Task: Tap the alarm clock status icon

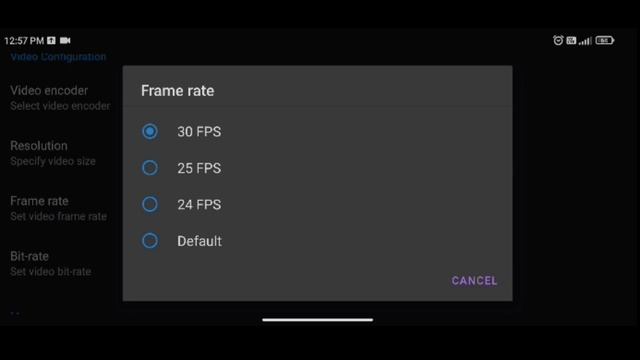Action: (x=558, y=40)
